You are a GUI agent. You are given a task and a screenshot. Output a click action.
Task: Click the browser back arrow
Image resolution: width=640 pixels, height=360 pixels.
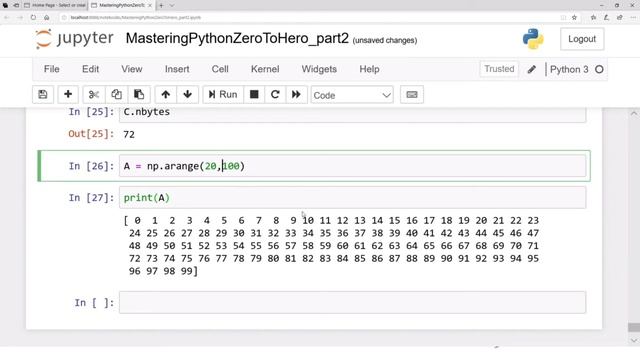(7, 18)
